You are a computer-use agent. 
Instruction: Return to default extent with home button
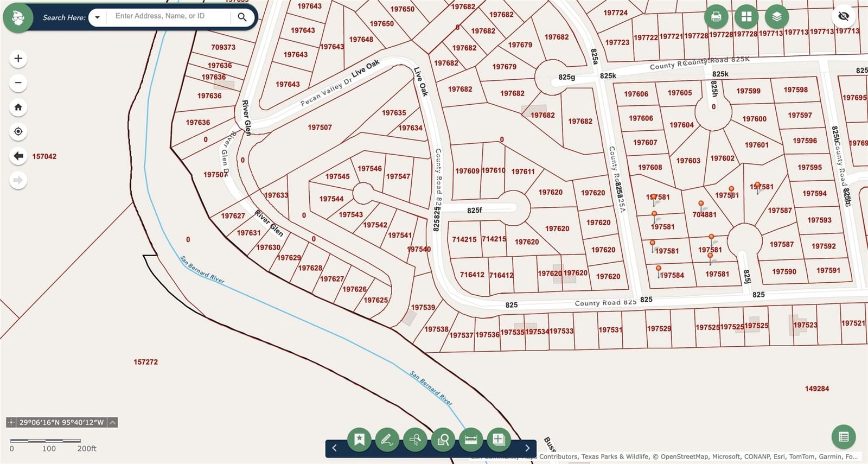click(x=18, y=107)
